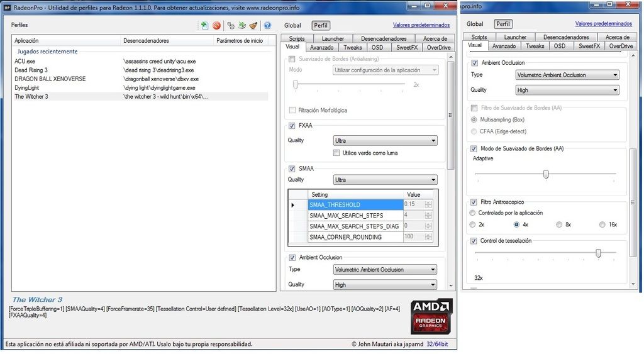Select 16x anisotropic filter radio
The image size is (644, 354).
[x=602, y=224]
